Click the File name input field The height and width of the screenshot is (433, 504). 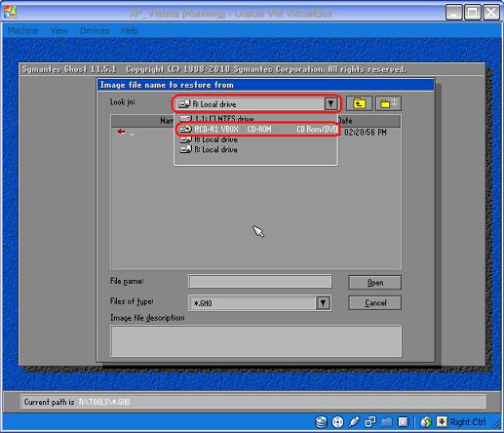[260, 282]
